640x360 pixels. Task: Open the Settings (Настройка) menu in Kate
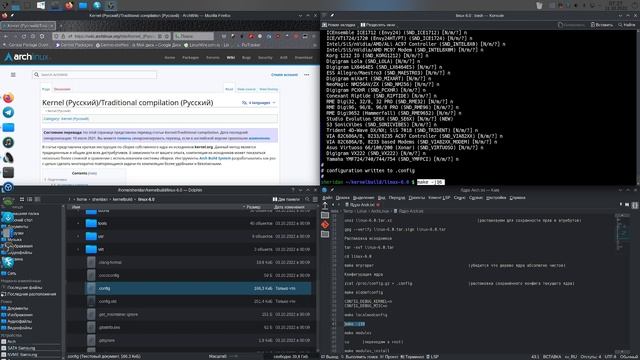496,198
